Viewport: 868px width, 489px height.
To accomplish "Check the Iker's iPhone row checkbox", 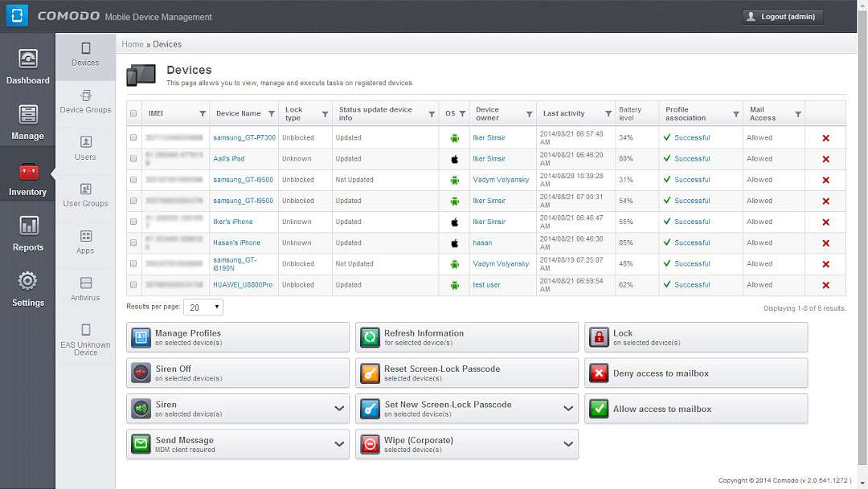I will (133, 222).
